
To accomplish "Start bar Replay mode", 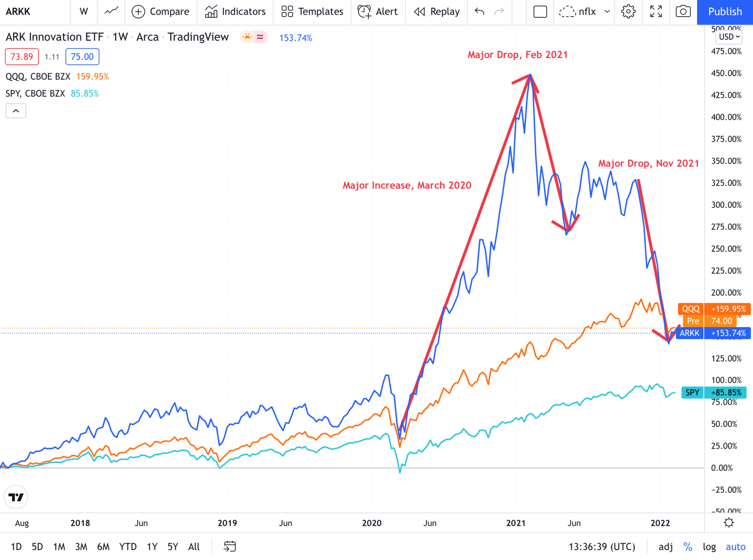I will (436, 11).
